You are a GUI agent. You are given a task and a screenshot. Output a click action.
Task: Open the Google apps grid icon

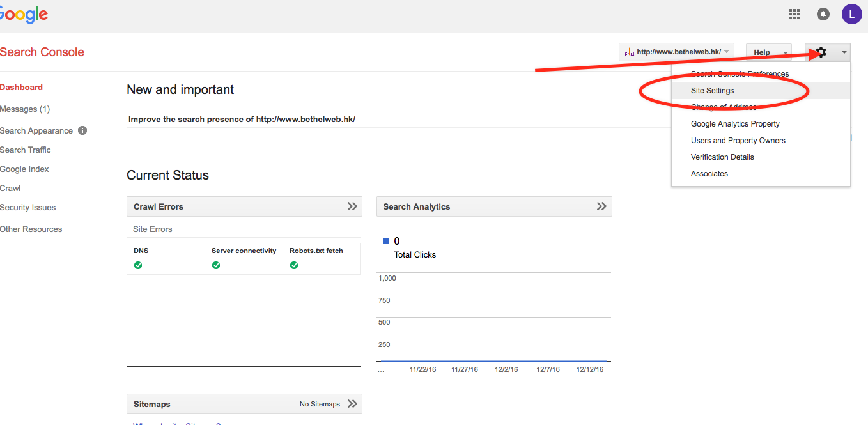tap(794, 14)
